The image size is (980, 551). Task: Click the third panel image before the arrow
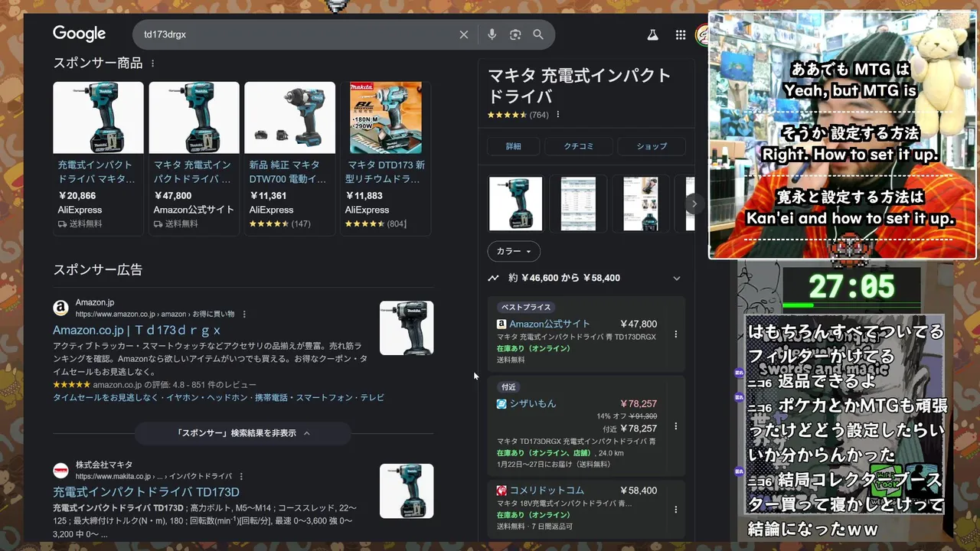point(641,204)
